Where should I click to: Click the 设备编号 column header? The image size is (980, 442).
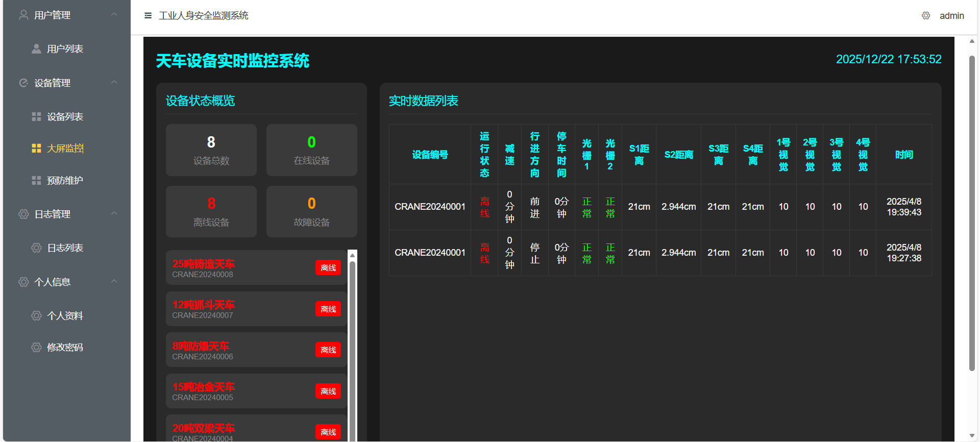point(430,155)
